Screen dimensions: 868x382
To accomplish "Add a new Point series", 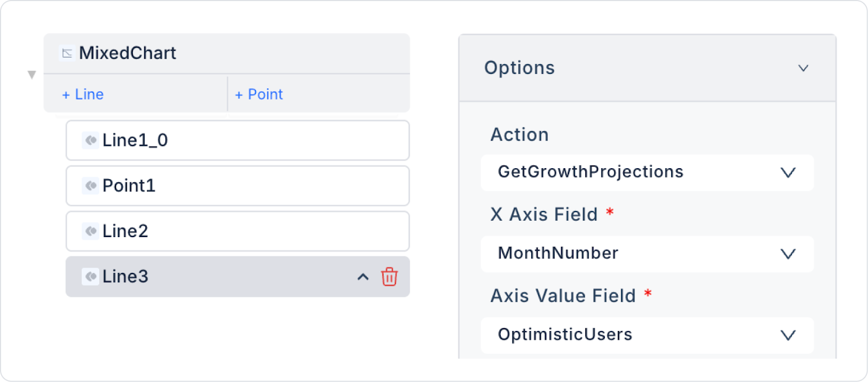I will (x=259, y=94).
